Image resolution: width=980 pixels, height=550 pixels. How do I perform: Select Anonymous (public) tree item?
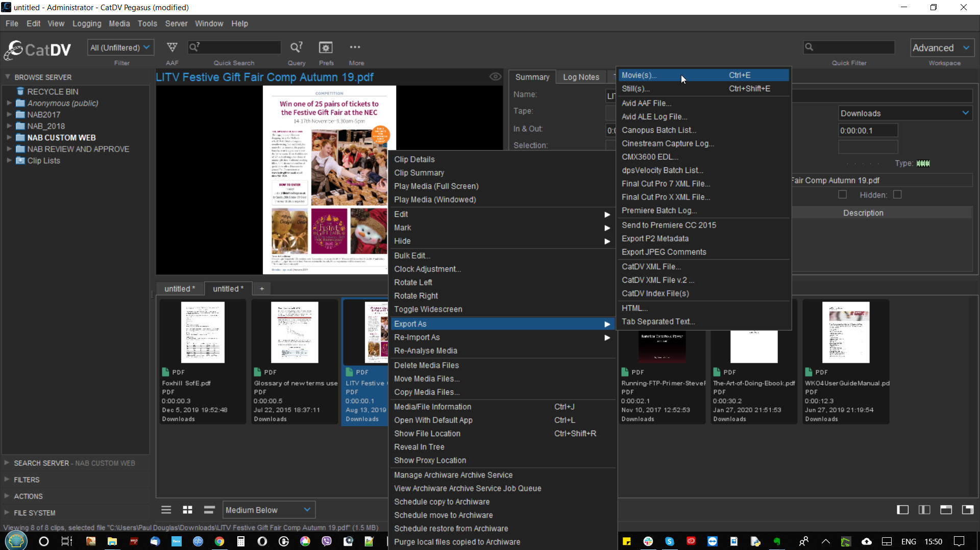63,103
